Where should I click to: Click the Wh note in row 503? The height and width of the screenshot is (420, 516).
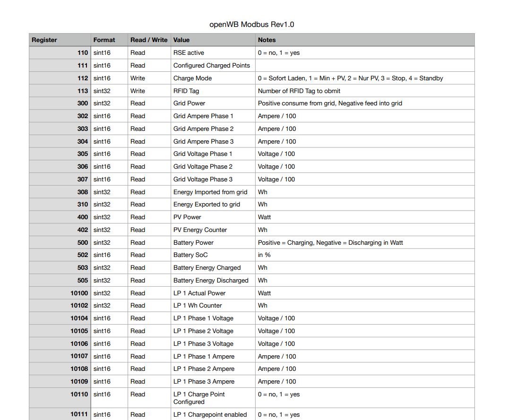[x=365, y=268]
